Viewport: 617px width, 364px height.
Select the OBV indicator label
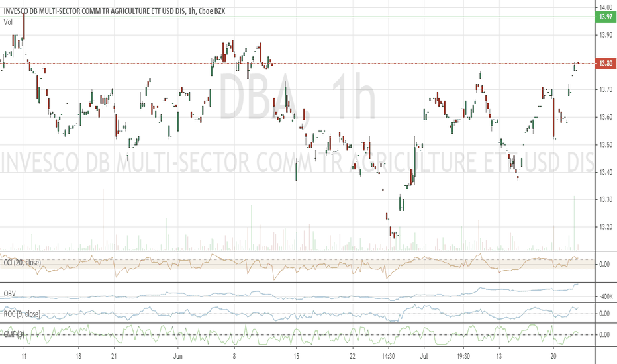click(x=9, y=294)
